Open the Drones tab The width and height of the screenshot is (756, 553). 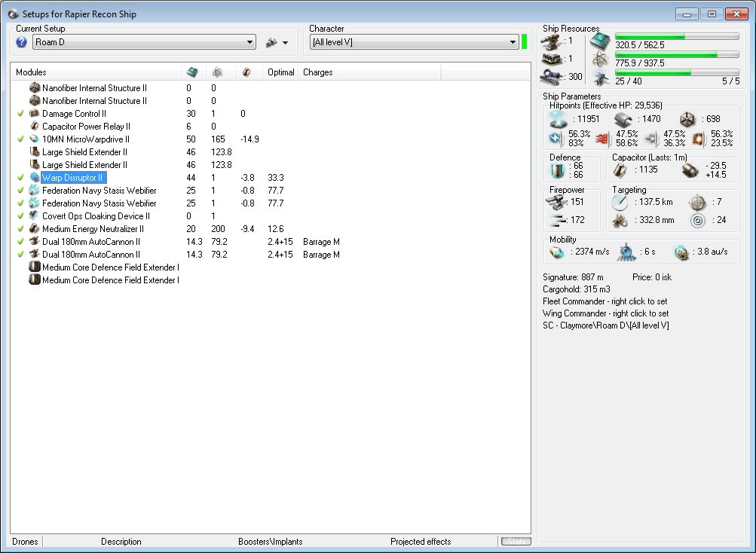point(25,542)
